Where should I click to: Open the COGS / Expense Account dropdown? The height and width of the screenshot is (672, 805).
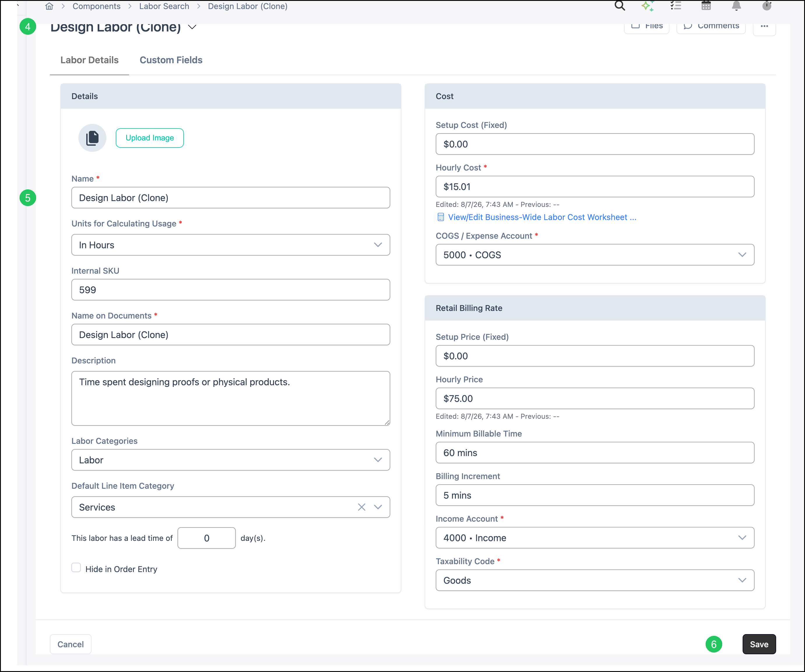pyautogui.click(x=595, y=255)
